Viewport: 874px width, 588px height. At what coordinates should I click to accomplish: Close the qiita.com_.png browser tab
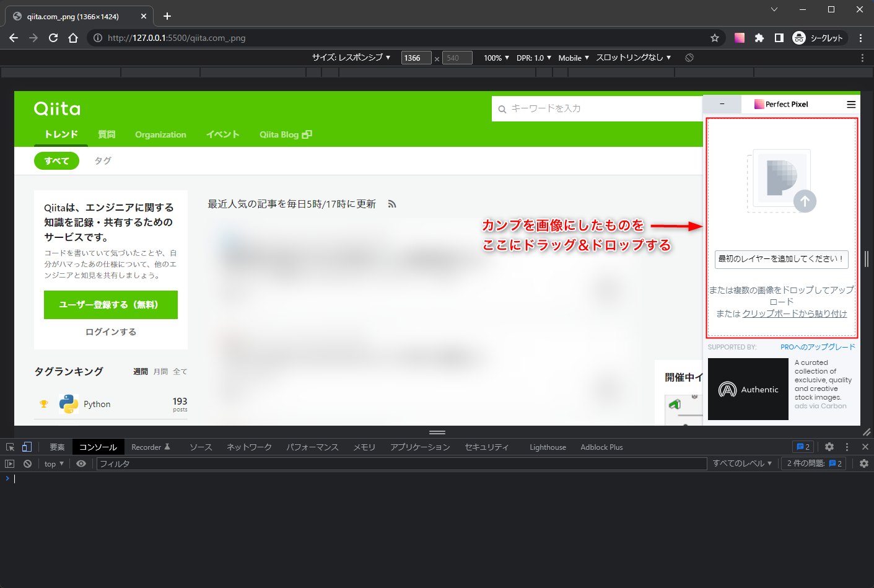coord(144,16)
